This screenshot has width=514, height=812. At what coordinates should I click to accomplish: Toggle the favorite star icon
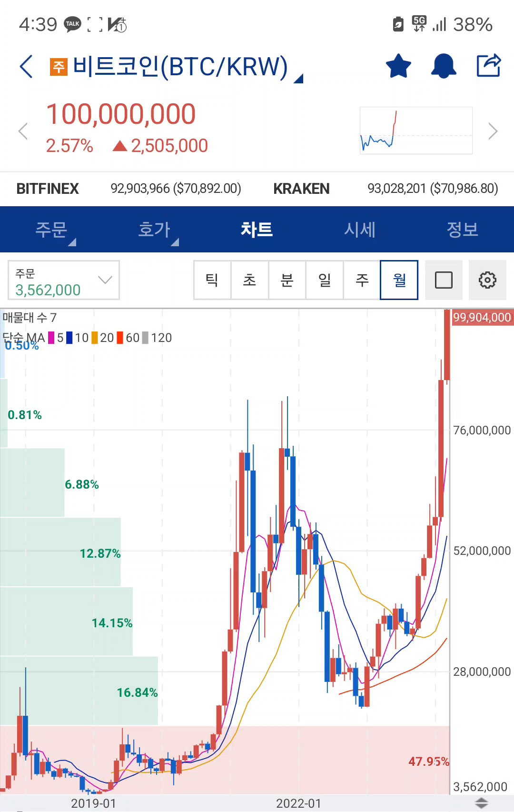pyautogui.click(x=398, y=66)
